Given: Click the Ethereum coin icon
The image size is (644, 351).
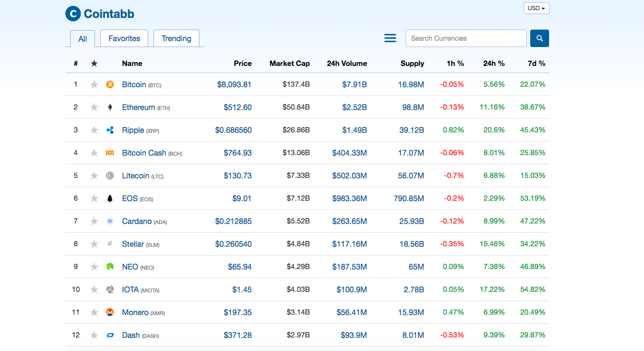Looking at the screenshot, I should click(110, 107).
